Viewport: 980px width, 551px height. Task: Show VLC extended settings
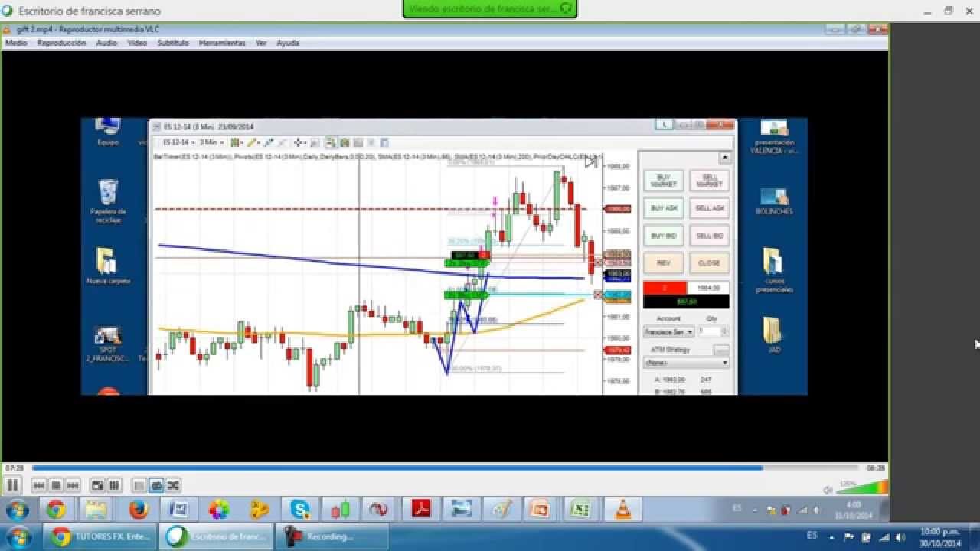click(x=114, y=485)
